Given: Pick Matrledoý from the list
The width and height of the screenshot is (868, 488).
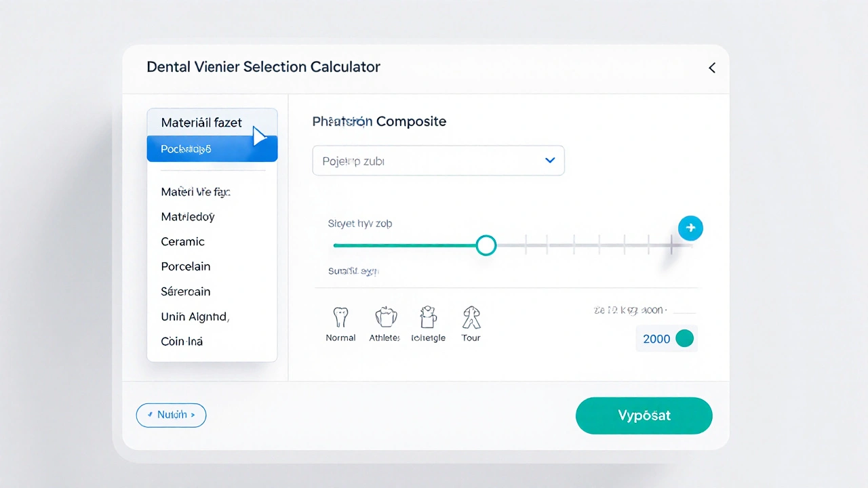Looking at the screenshot, I should tap(188, 217).
